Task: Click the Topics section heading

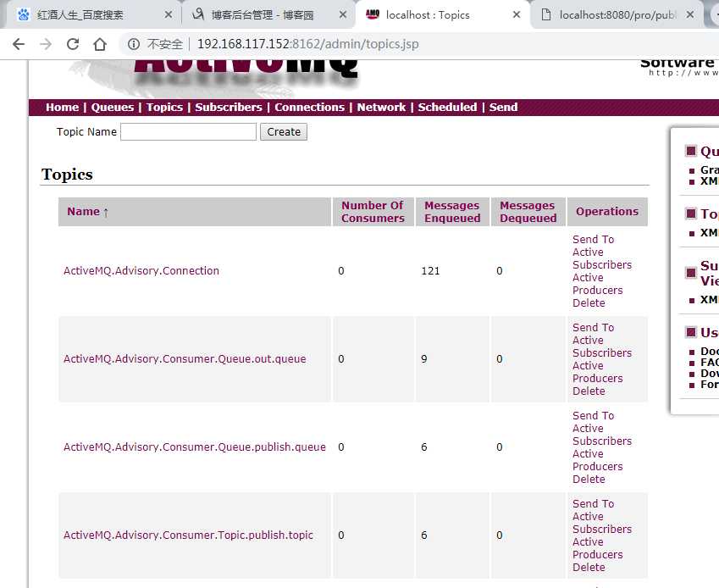Action: [x=67, y=175]
